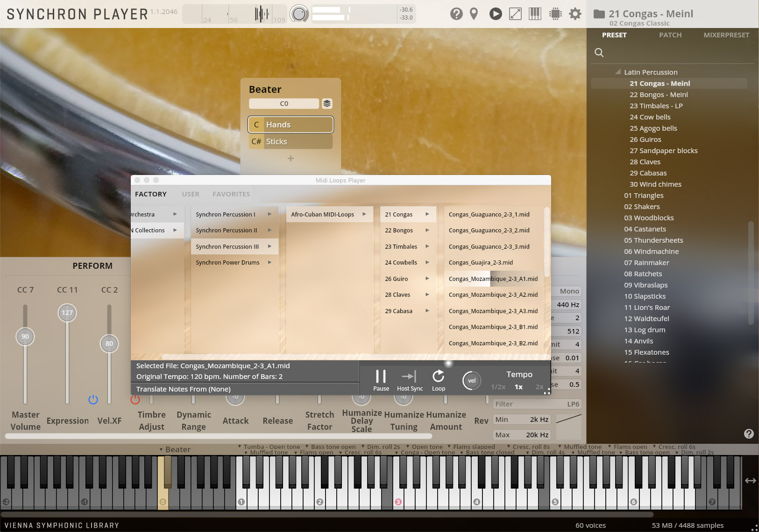Expand Synchron Power Drums submenu arrow
This screenshot has height=532, width=759.
(270, 263)
